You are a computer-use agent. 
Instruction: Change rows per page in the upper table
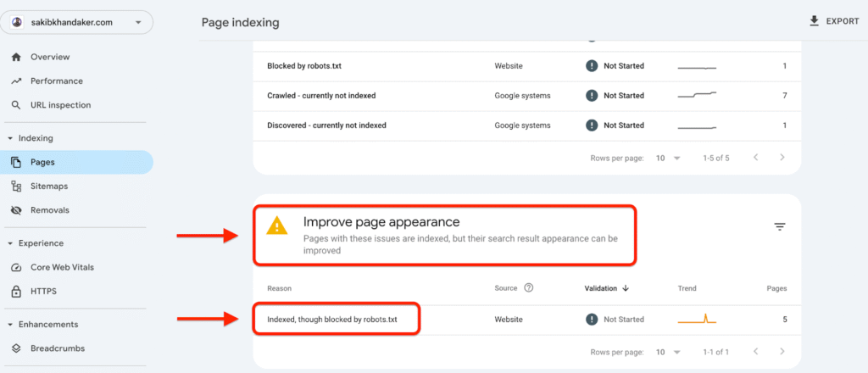pyautogui.click(x=667, y=158)
